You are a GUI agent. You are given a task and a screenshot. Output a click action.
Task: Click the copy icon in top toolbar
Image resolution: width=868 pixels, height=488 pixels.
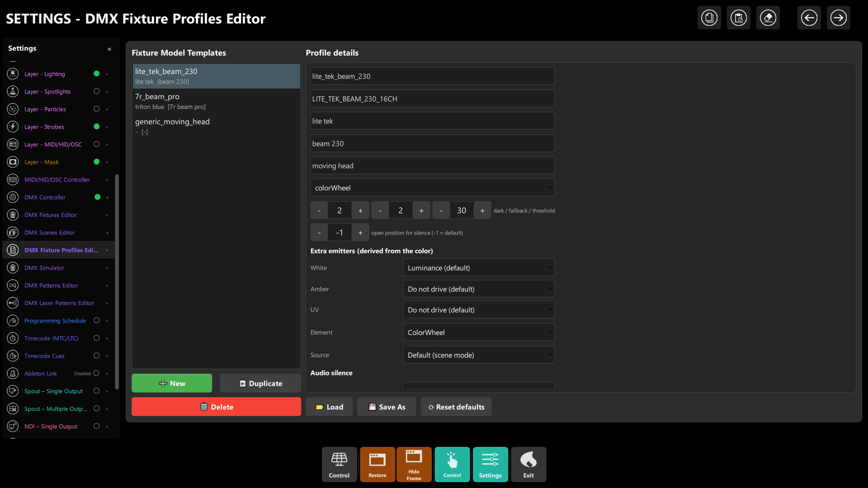click(x=709, y=18)
